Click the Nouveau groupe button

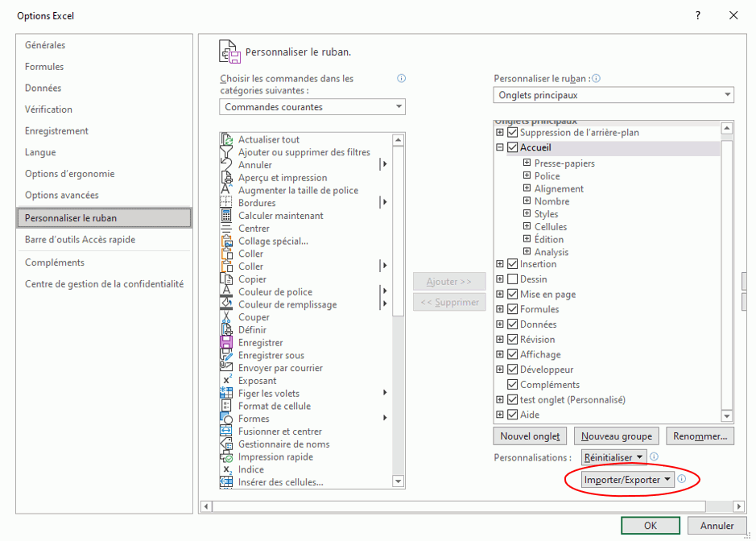tap(616, 436)
